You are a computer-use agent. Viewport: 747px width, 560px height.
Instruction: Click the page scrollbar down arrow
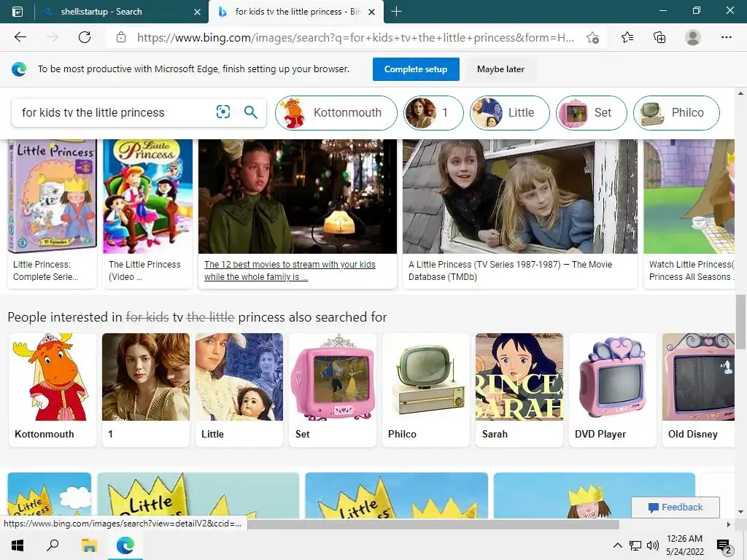tap(740, 512)
